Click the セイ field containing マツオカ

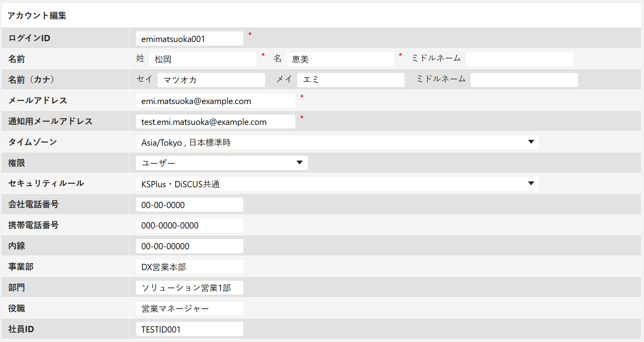211,80
